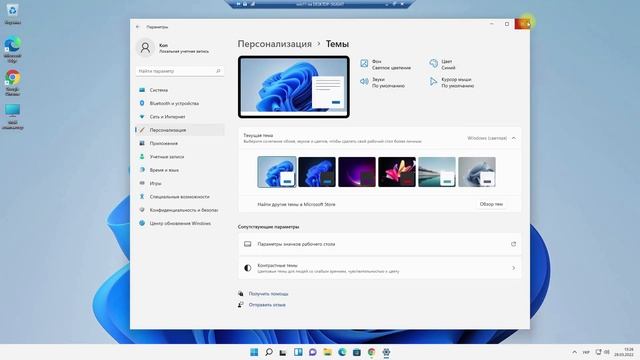Open the Start menu on taskbar

(254, 352)
